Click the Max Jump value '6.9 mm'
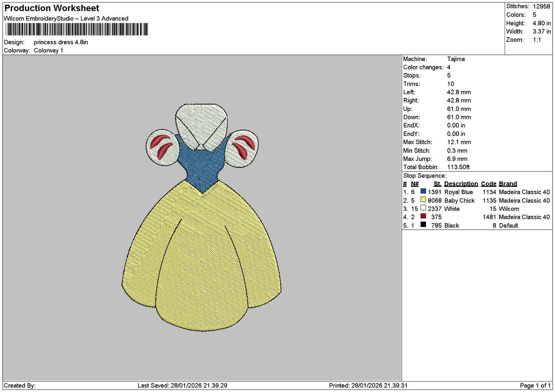This screenshot has width=555, height=392. 457,159
